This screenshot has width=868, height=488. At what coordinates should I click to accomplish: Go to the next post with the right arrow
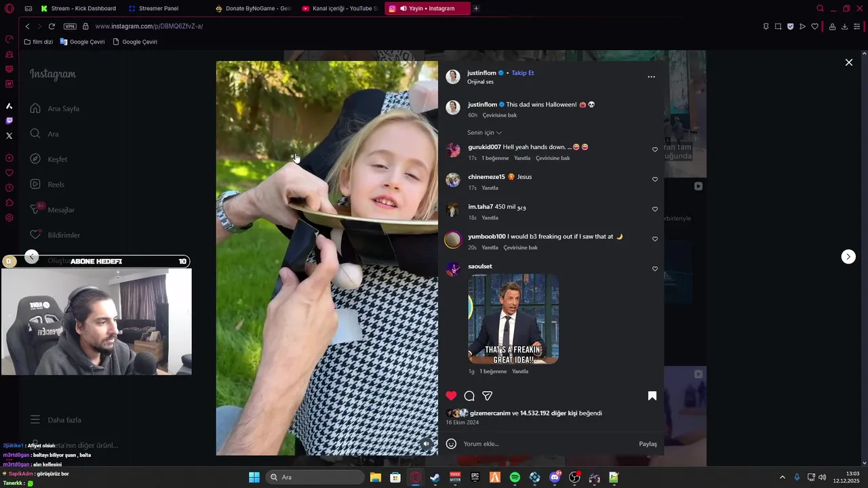point(848,256)
